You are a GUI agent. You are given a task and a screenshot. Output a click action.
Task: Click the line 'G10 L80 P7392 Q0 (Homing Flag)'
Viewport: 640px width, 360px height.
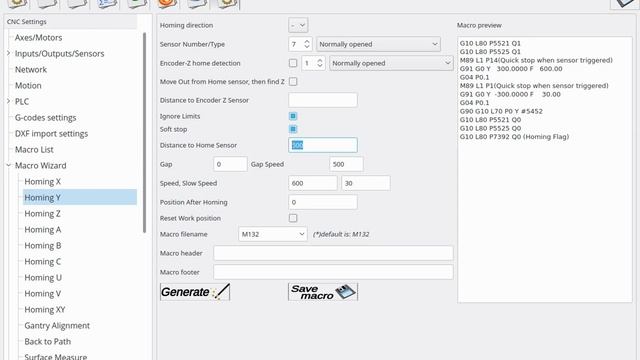(514, 137)
